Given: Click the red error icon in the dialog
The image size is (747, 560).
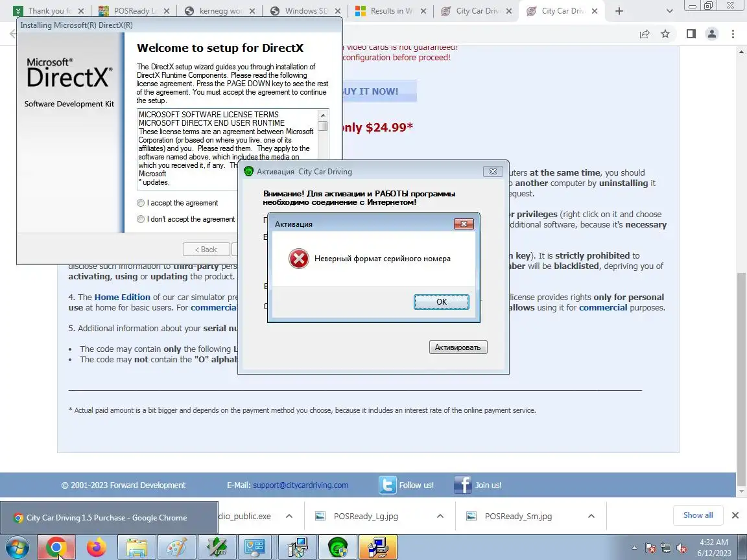Looking at the screenshot, I should 299,259.
